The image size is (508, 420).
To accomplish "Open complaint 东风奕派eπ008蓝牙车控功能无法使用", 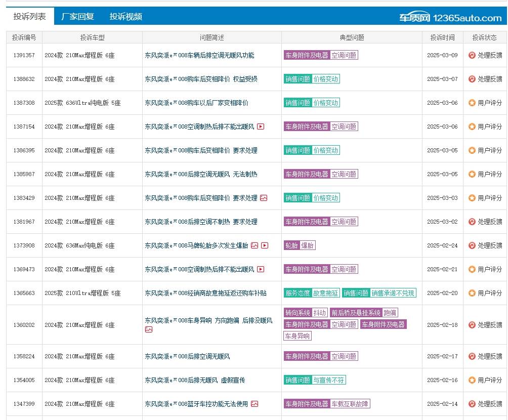I will tap(196, 404).
